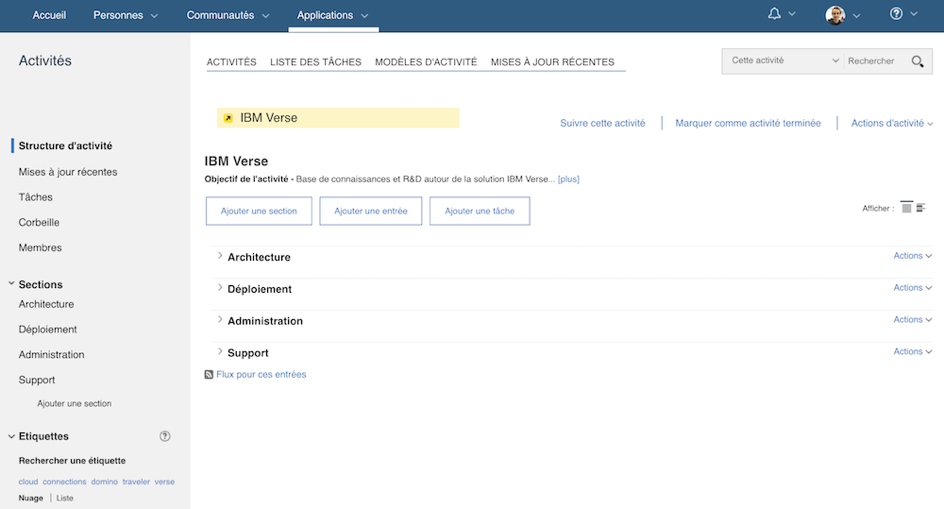Screen dimensions: 944x509
Task: Click the RSS feed icon for entries
Action: (209, 375)
